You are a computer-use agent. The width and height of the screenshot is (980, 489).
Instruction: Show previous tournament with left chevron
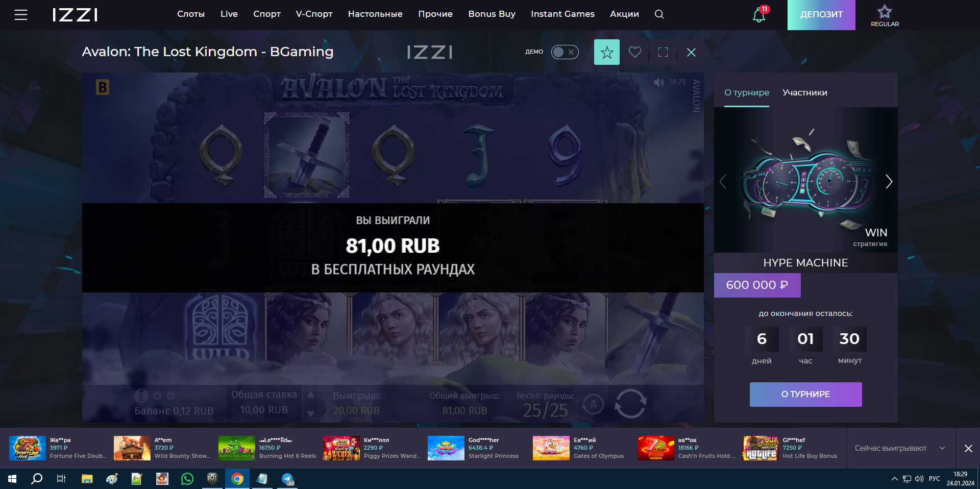(723, 182)
